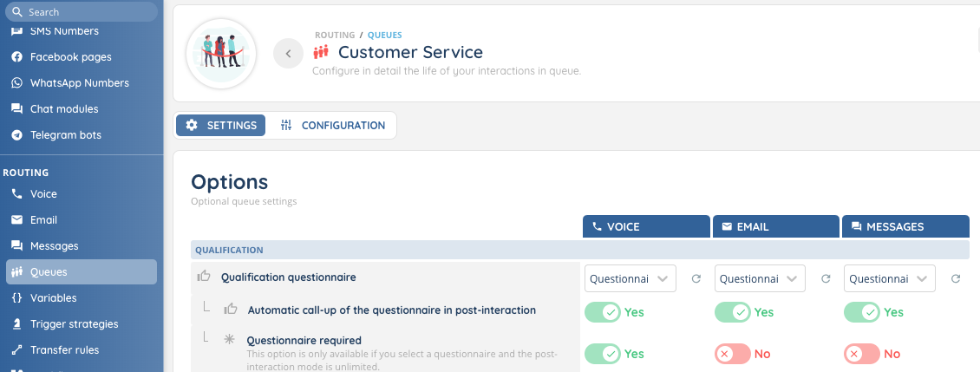Open Transfer rules in sidebar
Screen dimensions: 980x372
pos(64,350)
